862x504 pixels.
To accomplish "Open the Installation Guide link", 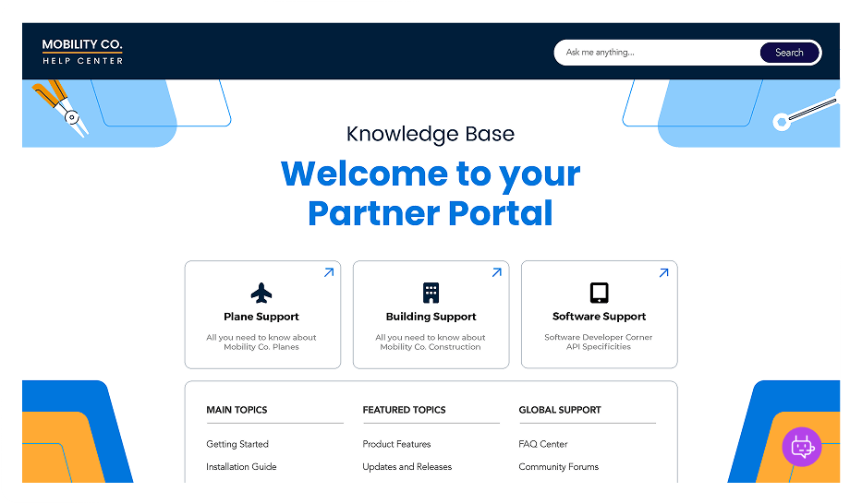I will pos(241,467).
